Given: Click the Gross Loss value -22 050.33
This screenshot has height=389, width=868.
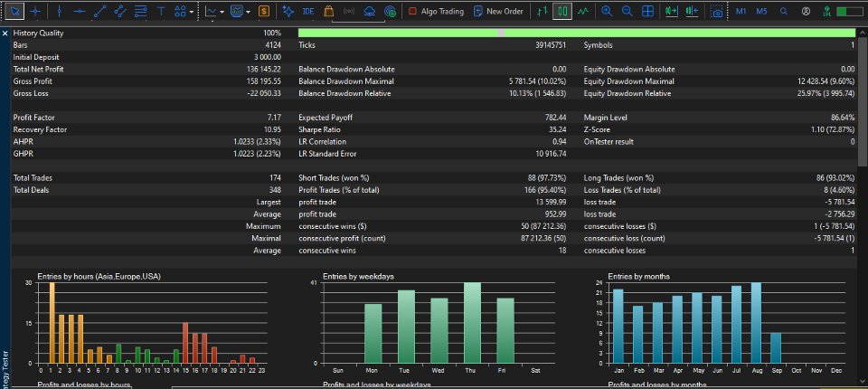Looking at the screenshot, I should [263, 93].
